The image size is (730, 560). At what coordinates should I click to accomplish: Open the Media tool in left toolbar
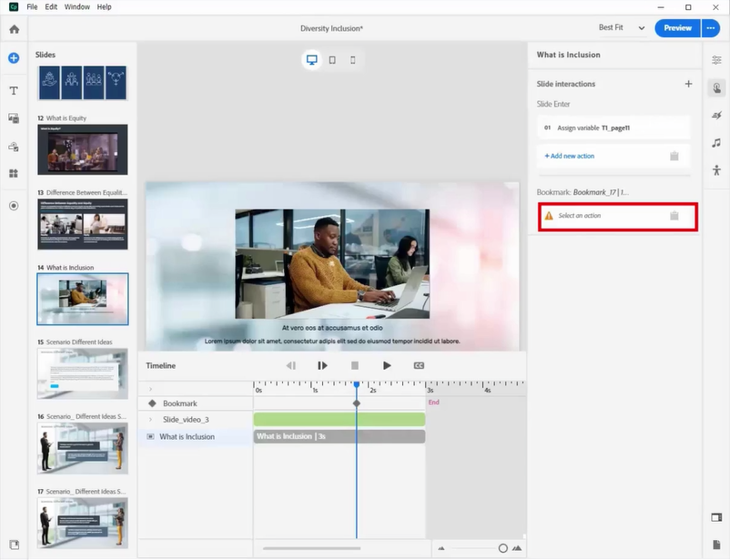14,118
